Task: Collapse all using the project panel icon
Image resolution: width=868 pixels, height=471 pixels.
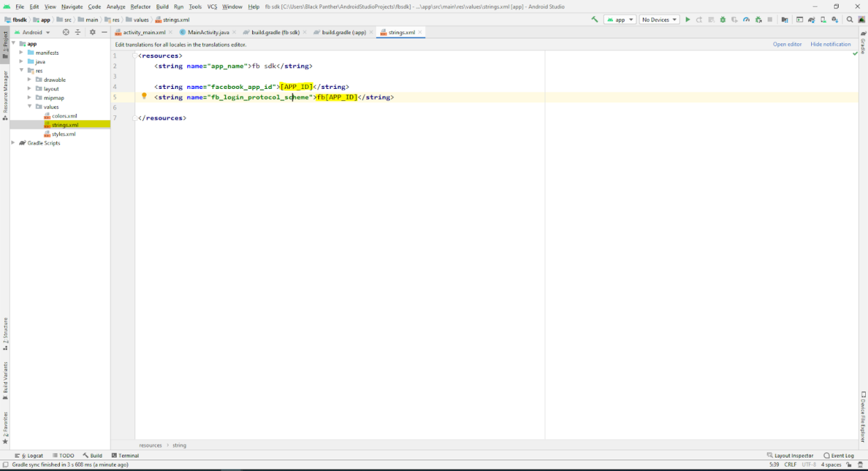Action: 78,32
